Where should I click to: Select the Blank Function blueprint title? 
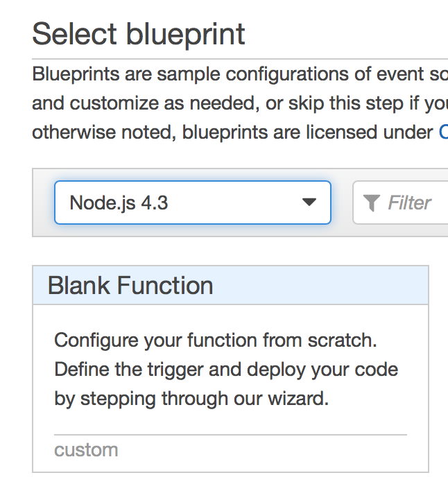(130, 285)
